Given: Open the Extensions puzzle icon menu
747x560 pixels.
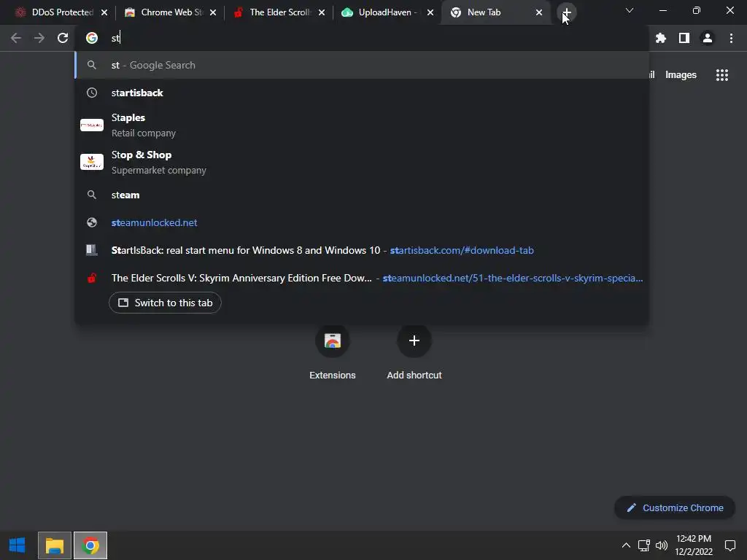Looking at the screenshot, I should pos(660,38).
